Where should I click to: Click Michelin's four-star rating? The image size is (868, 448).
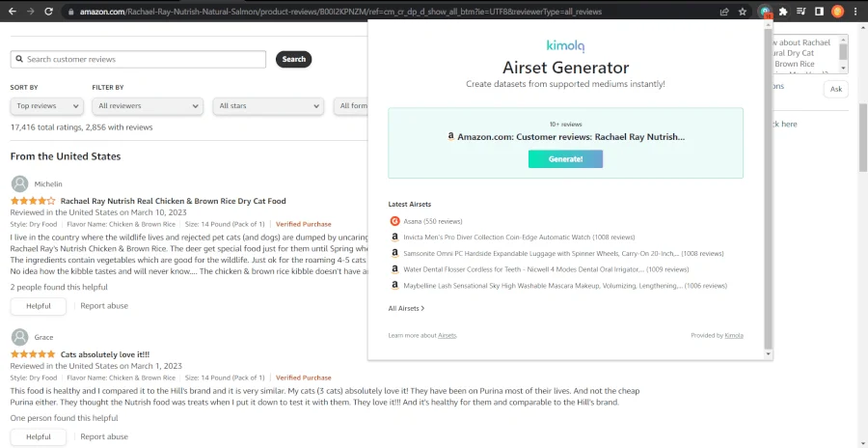tap(33, 201)
